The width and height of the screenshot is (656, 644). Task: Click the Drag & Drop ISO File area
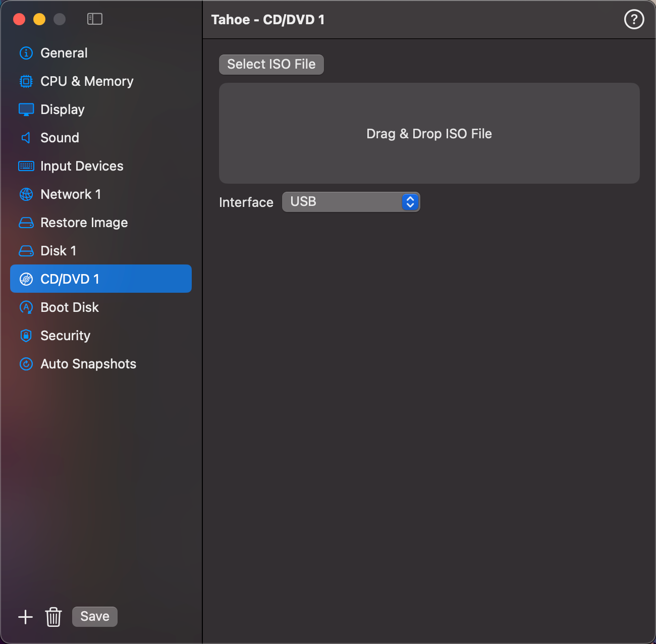pos(429,133)
